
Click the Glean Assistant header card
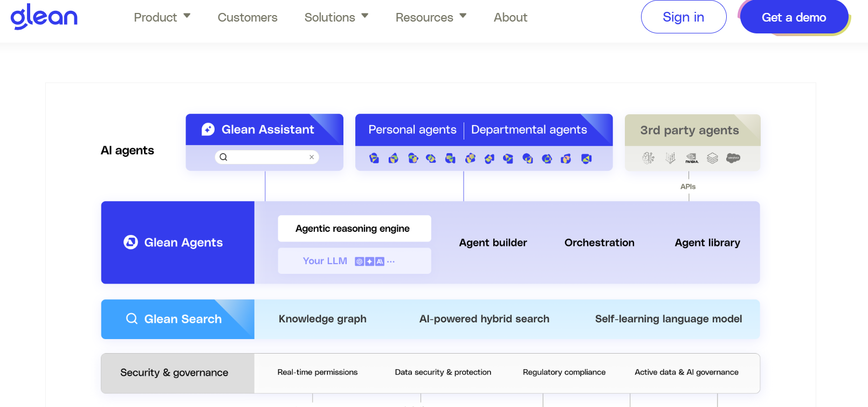point(264,129)
